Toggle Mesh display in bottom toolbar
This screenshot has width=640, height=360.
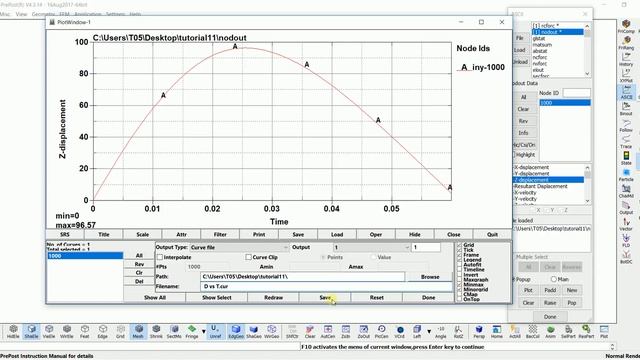pos(138,331)
